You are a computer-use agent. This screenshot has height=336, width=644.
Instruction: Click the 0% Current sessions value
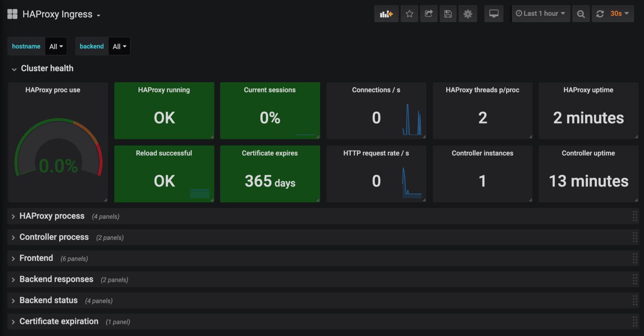270,118
